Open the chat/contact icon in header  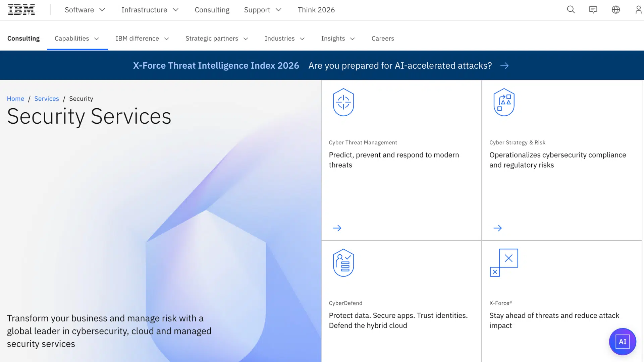[x=593, y=10]
